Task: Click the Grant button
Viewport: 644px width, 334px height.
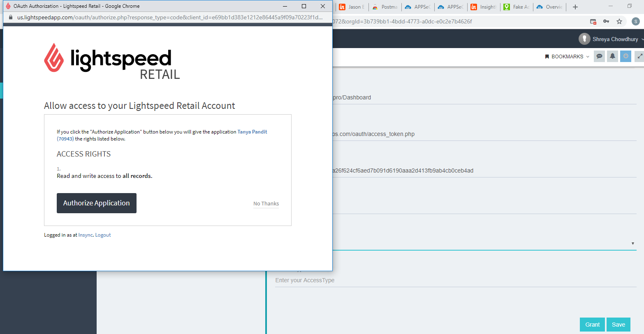Action: tap(592, 324)
